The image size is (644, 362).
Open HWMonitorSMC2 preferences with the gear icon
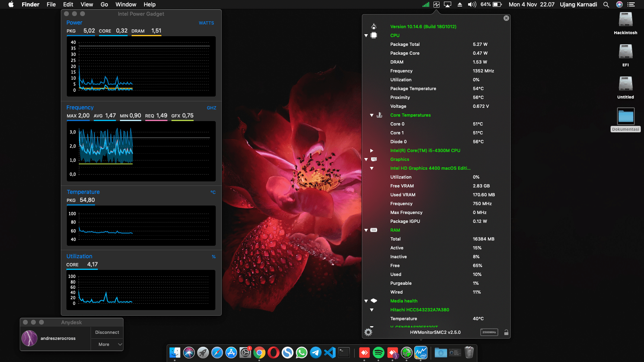[x=367, y=332]
